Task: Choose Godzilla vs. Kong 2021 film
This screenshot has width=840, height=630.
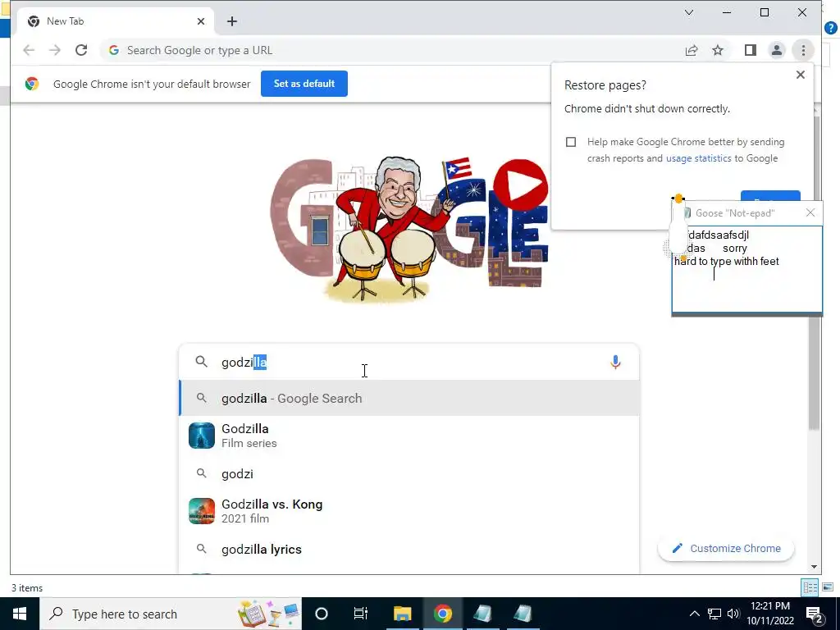Action: point(409,511)
